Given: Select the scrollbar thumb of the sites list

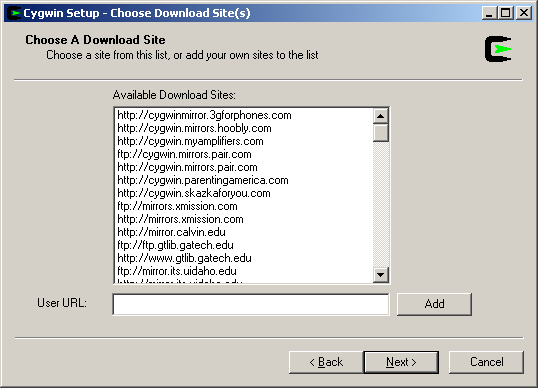Looking at the screenshot, I should (381, 132).
